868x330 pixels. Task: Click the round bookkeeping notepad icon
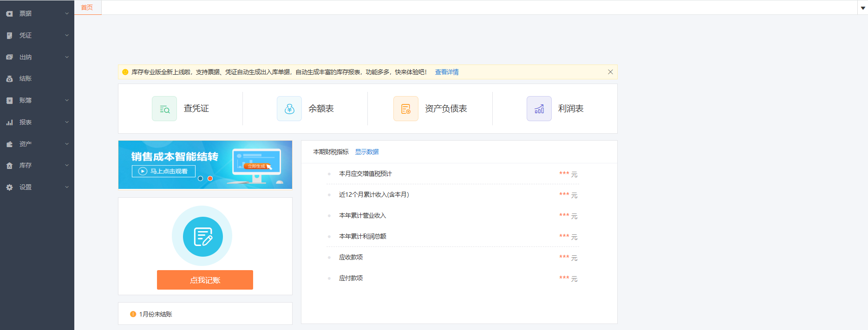pyautogui.click(x=203, y=237)
